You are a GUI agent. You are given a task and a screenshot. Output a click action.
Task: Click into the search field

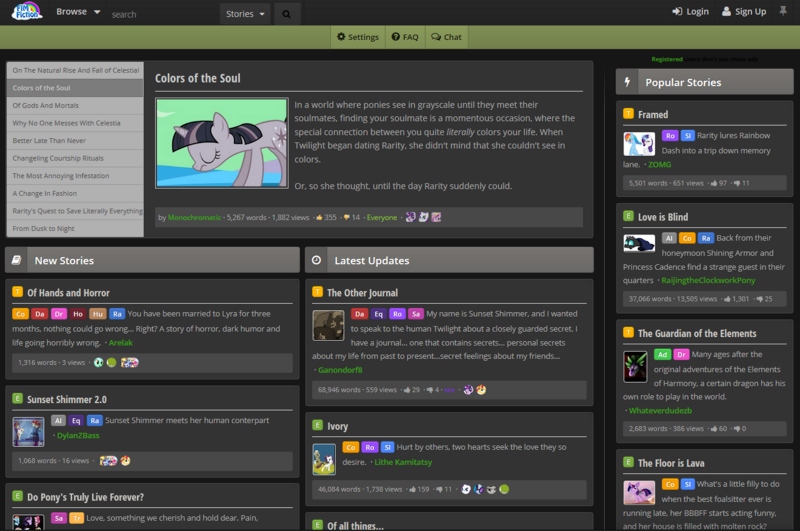click(163, 14)
